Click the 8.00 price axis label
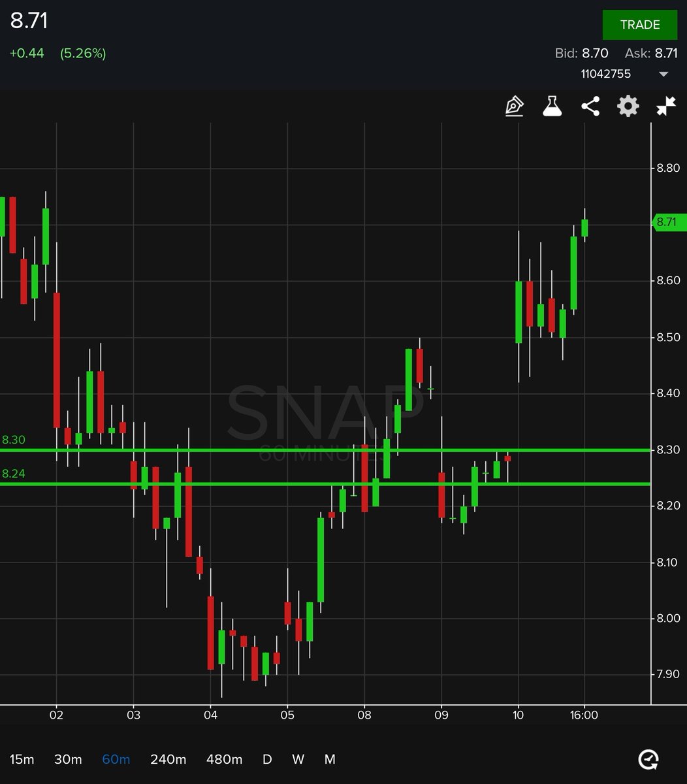Screen dimensions: 687x784 click(668, 618)
